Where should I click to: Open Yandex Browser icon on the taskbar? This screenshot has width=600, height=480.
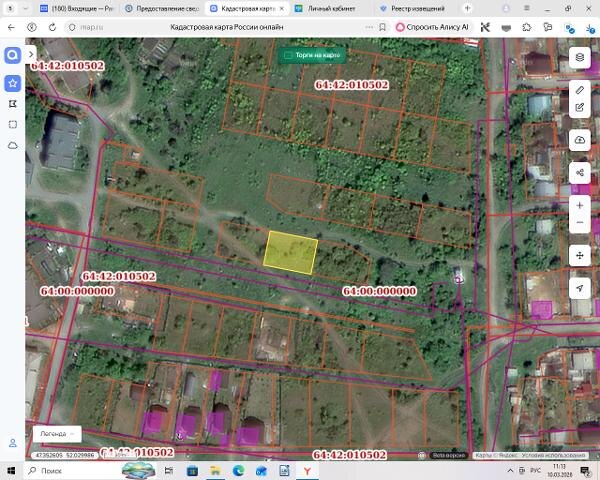pos(307,470)
